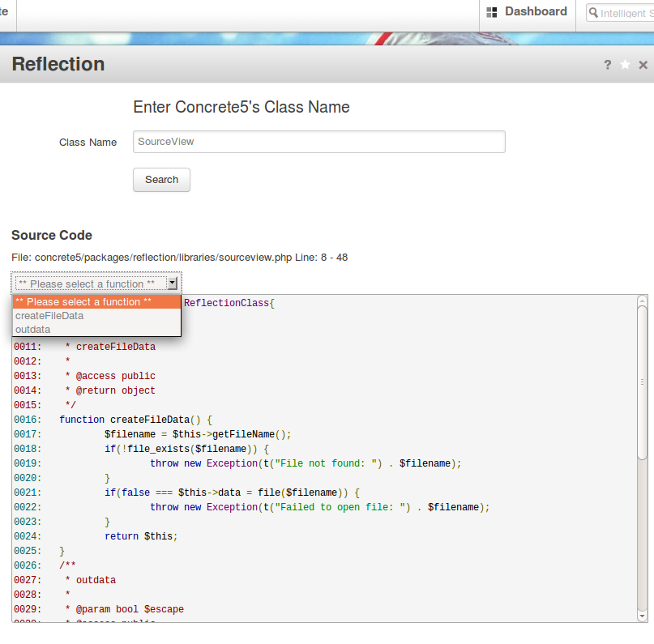The width and height of the screenshot is (654, 644).
Task: Click the 'Enter Concrete5's Class Name' heading
Action: [242, 107]
